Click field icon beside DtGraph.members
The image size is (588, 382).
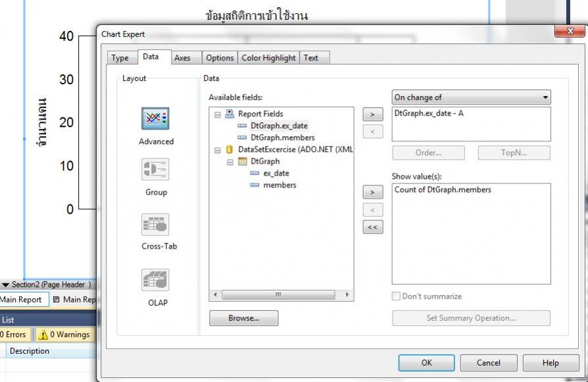click(242, 137)
